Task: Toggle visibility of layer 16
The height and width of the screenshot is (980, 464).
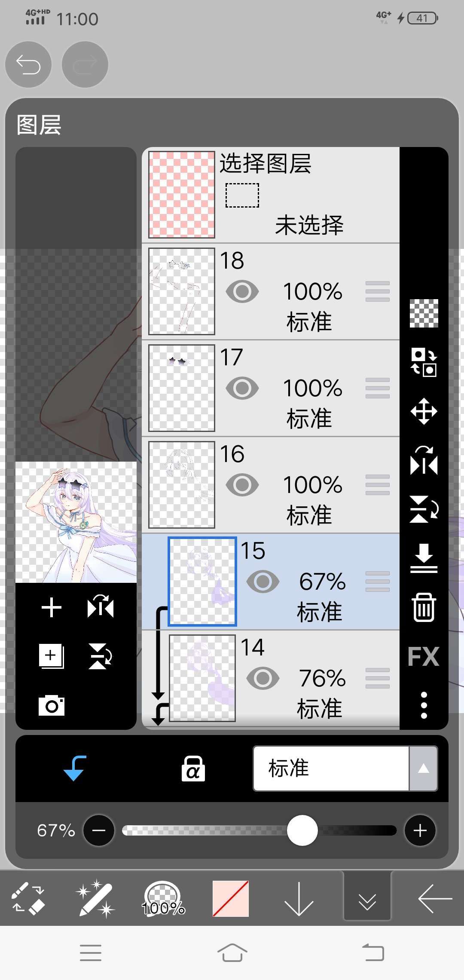Action: pos(242,485)
